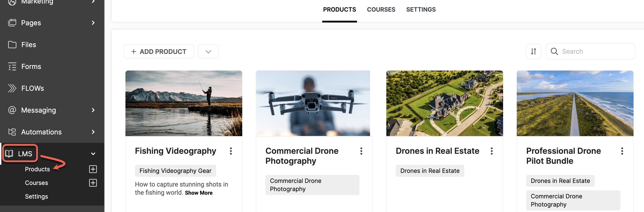Screen dimensions: 644x212
Task: Click the plus icon next to Courses
Action: point(93,183)
